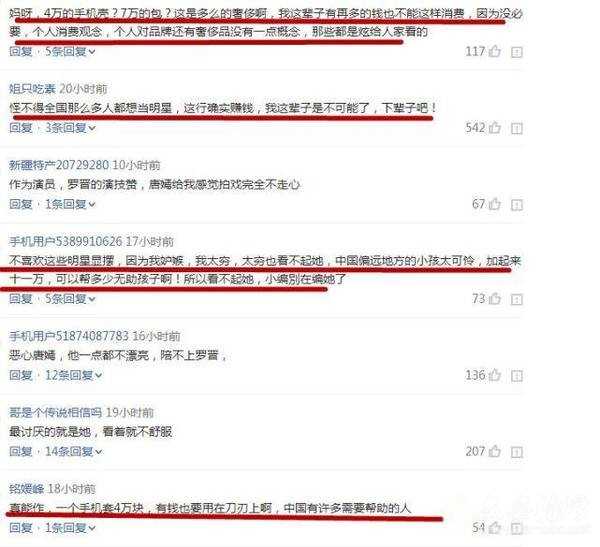Open 哥是个传说相信吗 user profile
The width and height of the screenshot is (600, 547).
[55, 413]
